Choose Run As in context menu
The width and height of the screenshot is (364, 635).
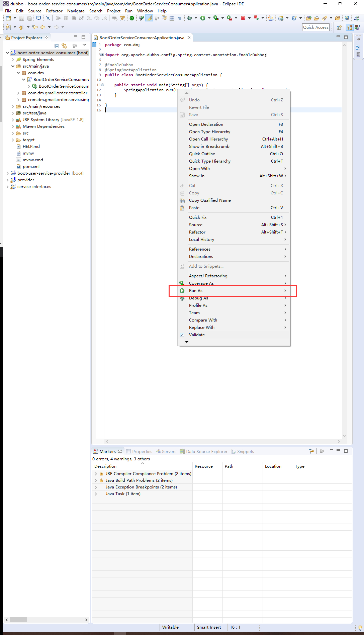[234, 291]
